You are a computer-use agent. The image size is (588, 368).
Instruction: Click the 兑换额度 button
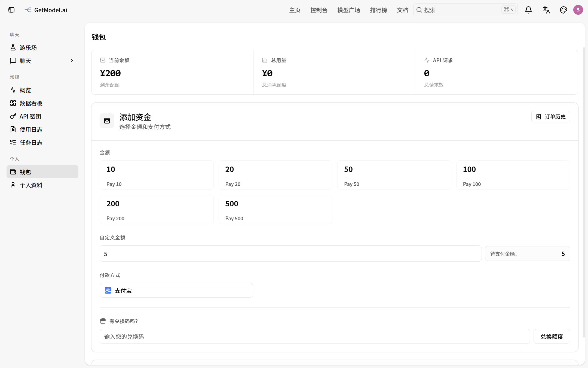552,336
